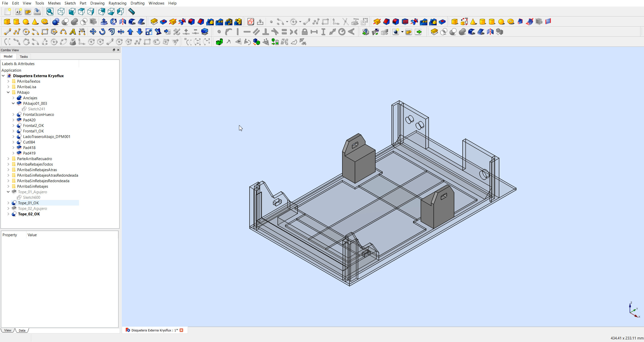Collapse the Disquetera Externa Kryoflux document node

coord(3,76)
